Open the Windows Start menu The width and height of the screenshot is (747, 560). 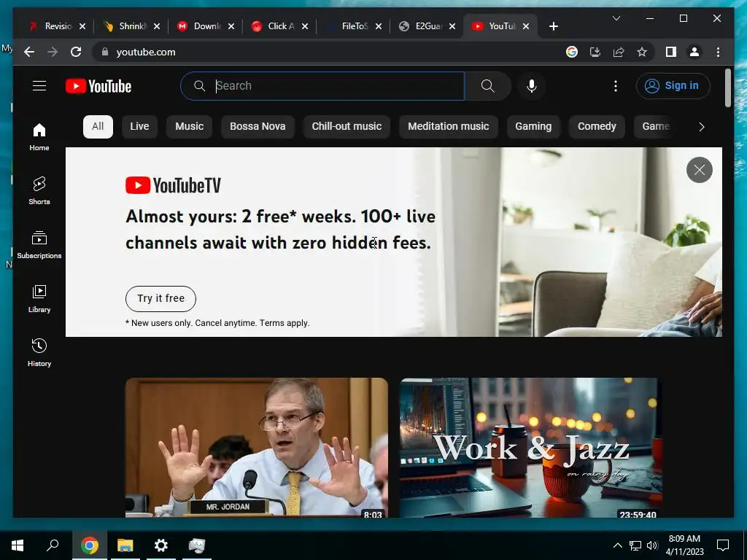point(18,545)
